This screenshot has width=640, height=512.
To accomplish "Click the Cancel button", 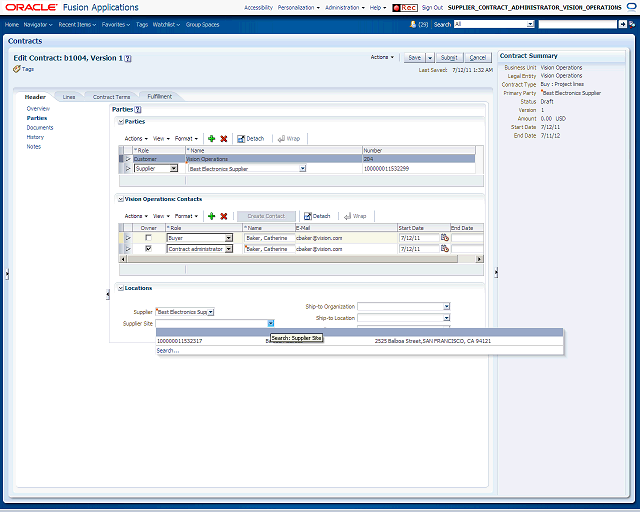I will 478,58.
